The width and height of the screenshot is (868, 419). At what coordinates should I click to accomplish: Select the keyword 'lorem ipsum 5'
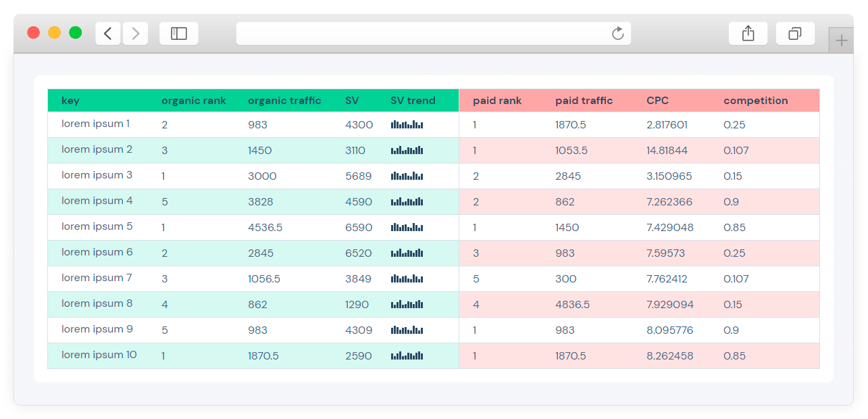pyautogui.click(x=97, y=226)
